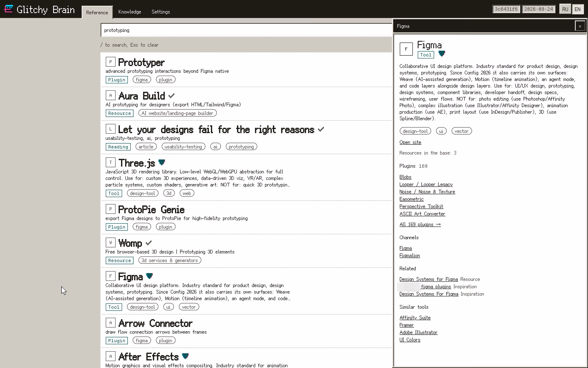Click the A letter icon beside Arrow Connector
This screenshot has width=588, height=368.
click(x=110, y=323)
